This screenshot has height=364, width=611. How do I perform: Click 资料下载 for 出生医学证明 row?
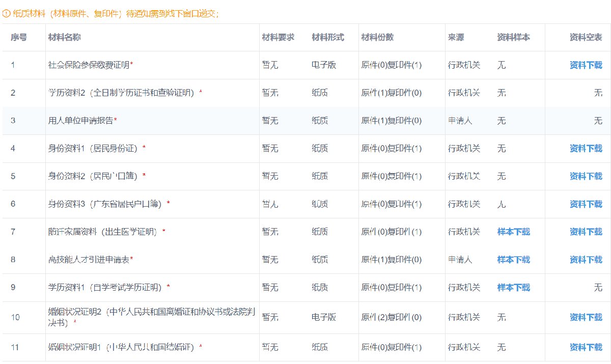(x=586, y=232)
